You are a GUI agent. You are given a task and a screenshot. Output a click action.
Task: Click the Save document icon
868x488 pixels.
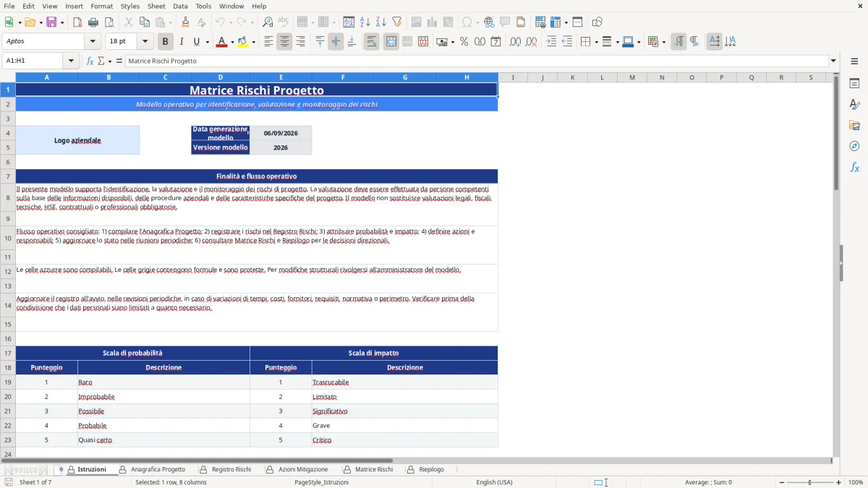point(51,22)
